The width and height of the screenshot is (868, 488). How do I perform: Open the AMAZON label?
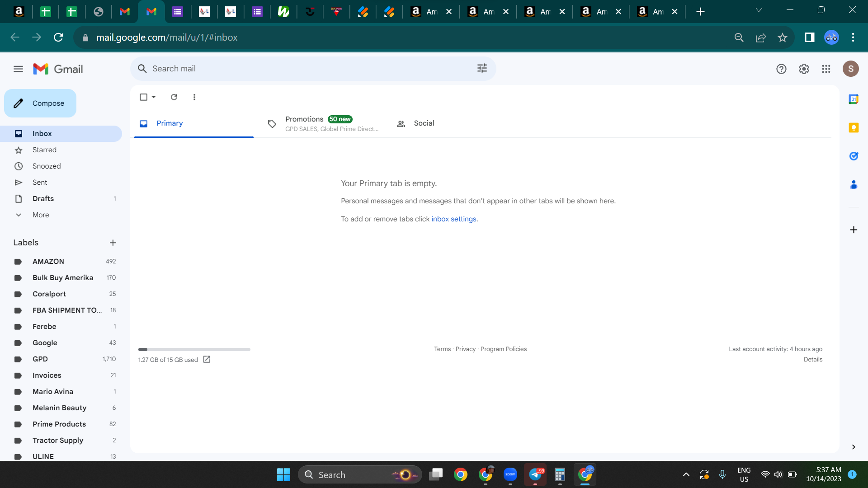pyautogui.click(x=61, y=262)
